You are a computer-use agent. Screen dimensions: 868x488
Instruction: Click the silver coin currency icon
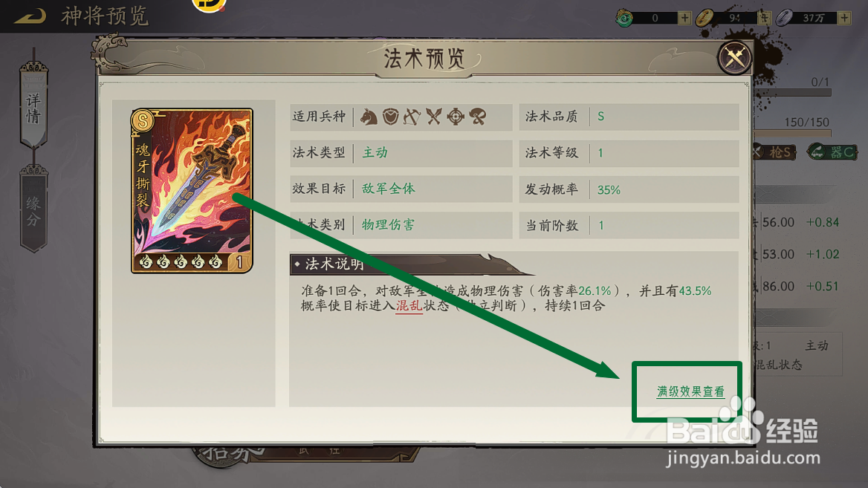tap(785, 18)
